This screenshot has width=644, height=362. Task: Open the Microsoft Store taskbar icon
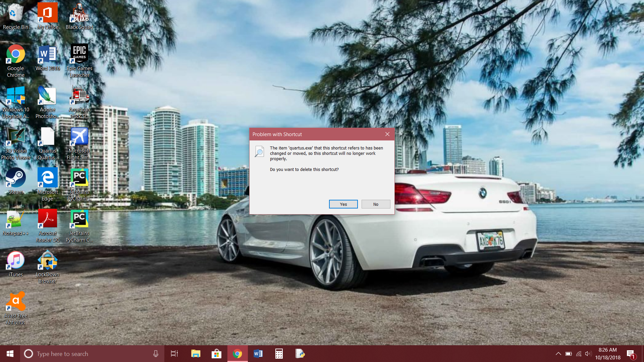pyautogui.click(x=216, y=354)
